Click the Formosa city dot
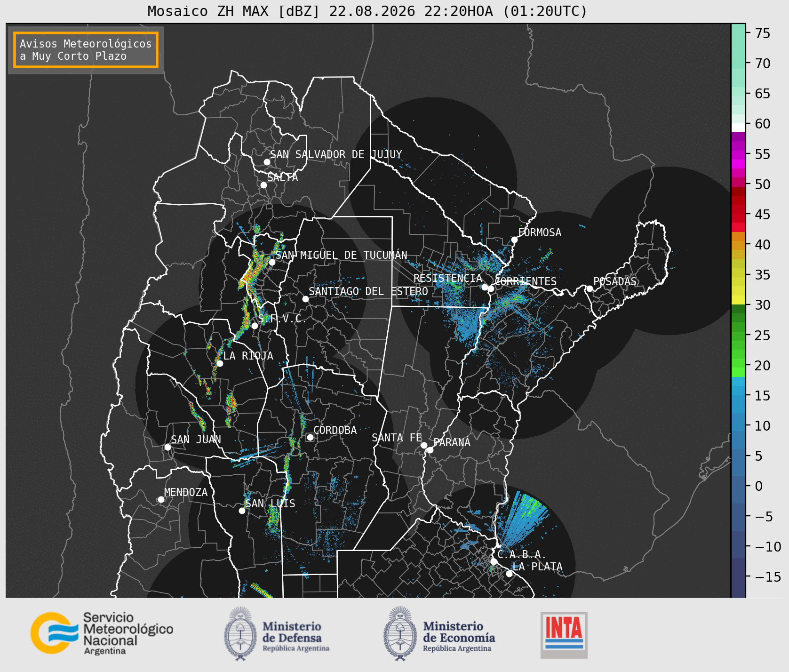 coord(514,240)
